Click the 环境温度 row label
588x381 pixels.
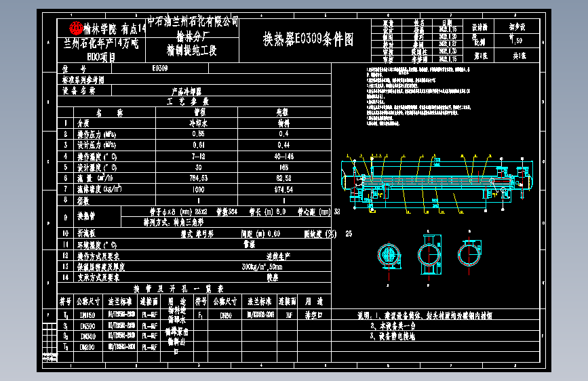click(x=97, y=245)
